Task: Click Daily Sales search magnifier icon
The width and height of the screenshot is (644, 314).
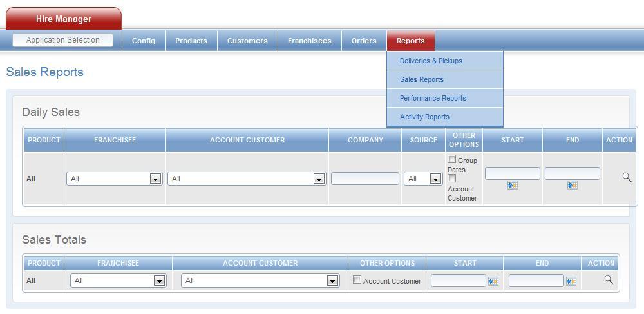Action: pos(627,177)
